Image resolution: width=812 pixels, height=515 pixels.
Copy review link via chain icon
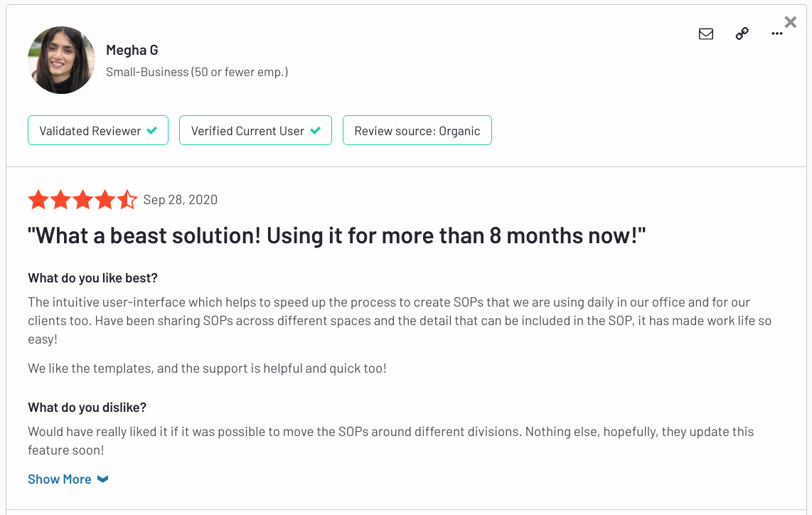pyautogui.click(x=742, y=33)
